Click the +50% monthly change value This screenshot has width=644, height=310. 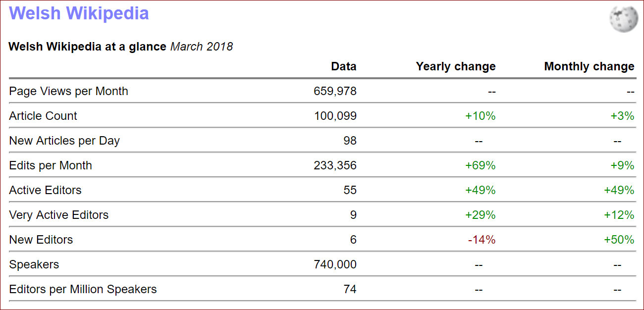(x=619, y=240)
